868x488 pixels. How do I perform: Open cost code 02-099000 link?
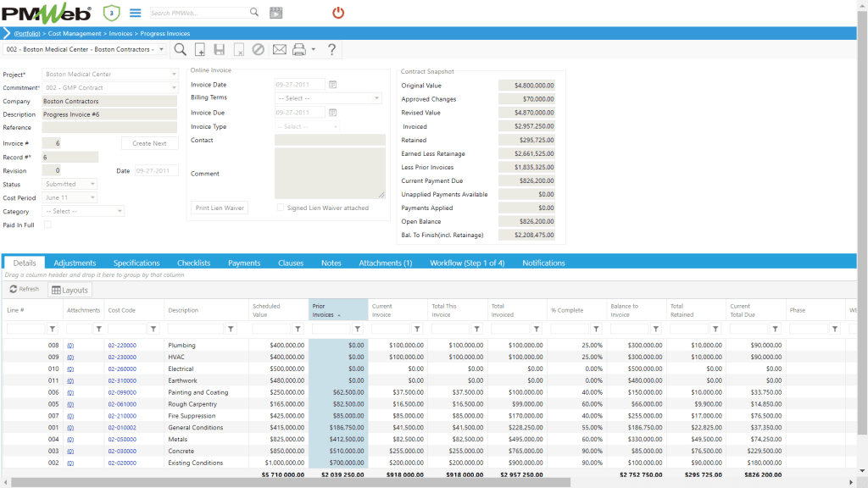tap(122, 392)
